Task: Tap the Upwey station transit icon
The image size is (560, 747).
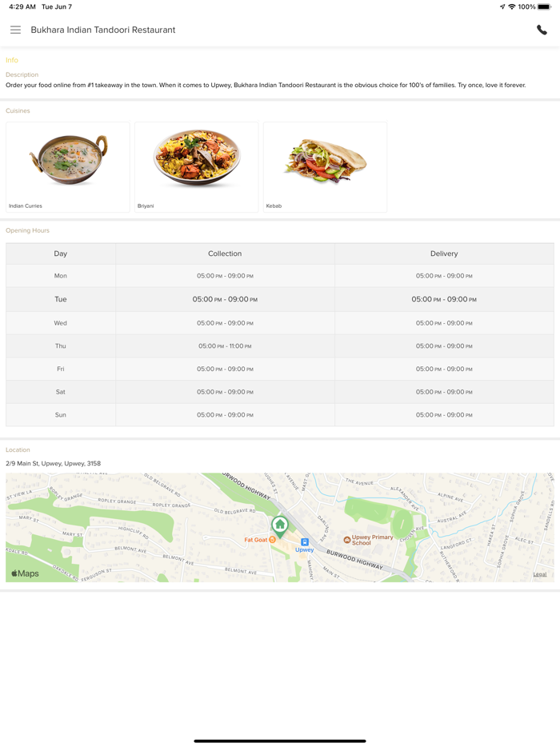Action: click(x=305, y=542)
